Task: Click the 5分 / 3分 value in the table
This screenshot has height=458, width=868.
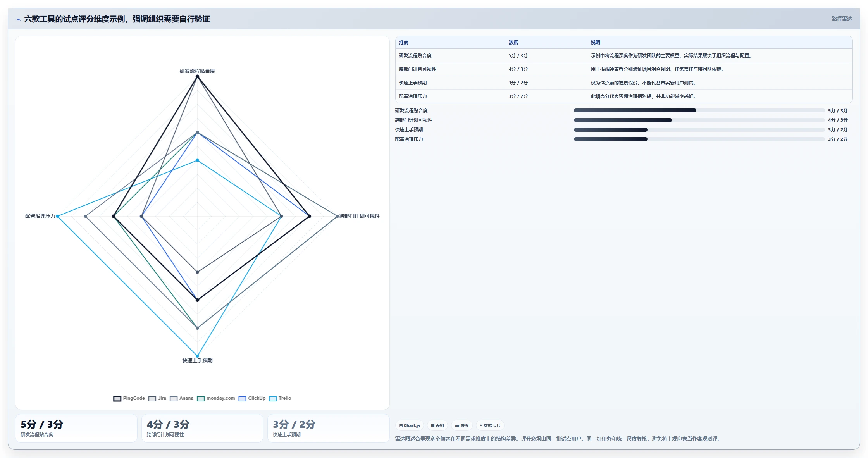Action: point(518,56)
